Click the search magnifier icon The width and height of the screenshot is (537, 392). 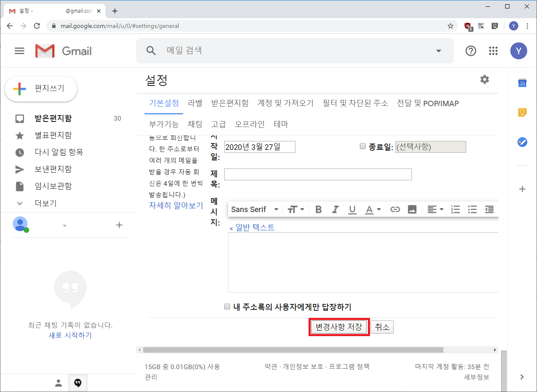coord(151,51)
